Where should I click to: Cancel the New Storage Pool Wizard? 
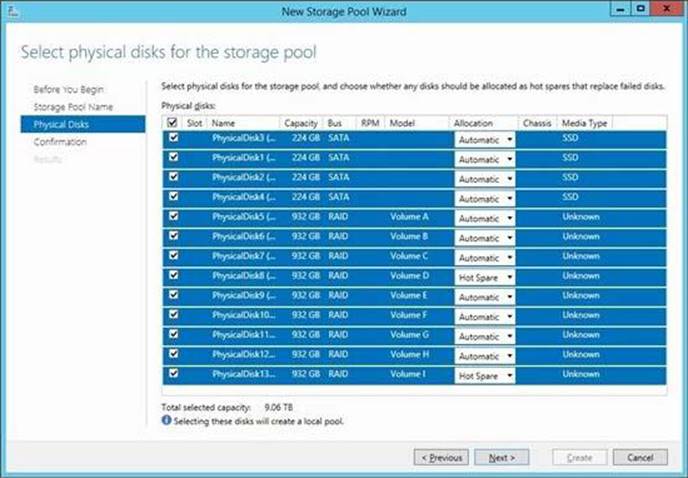(640, 457)
